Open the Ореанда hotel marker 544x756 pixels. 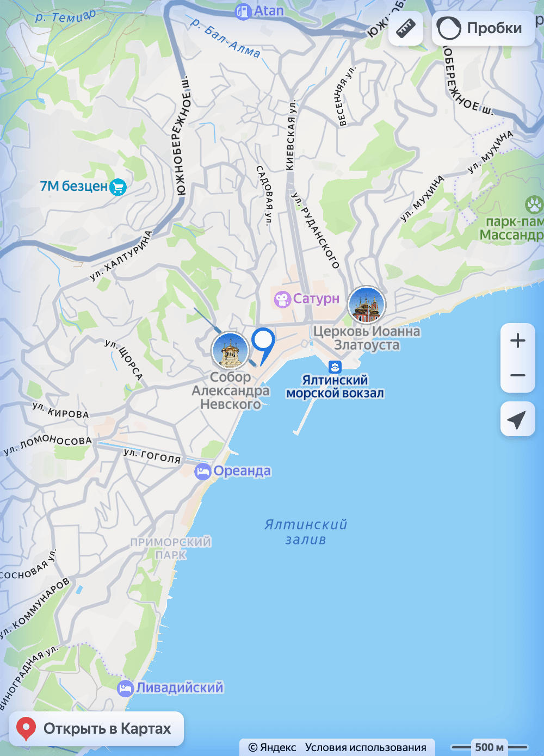pos(203,472)
